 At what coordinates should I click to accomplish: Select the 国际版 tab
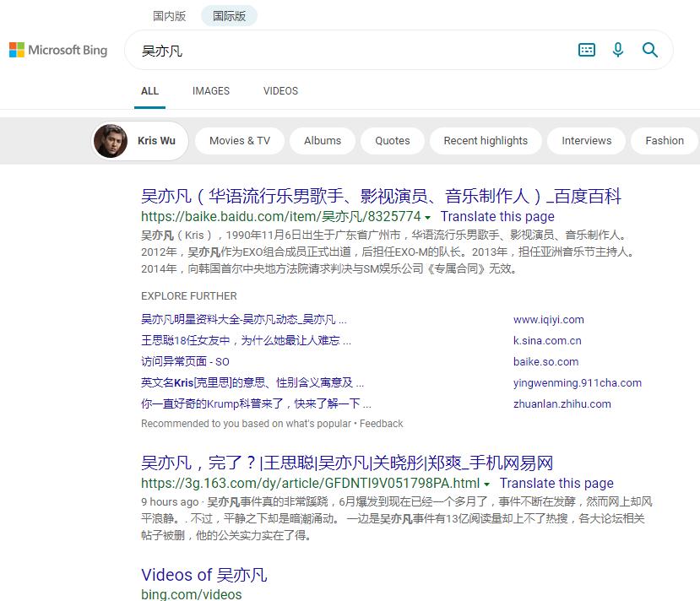pos(228,15)
